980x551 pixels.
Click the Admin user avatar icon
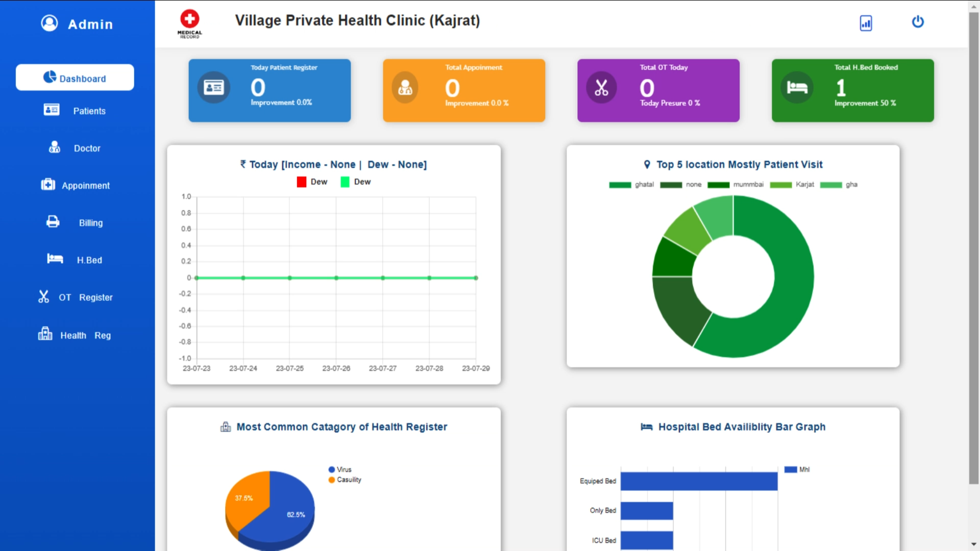click(x=50, y=23)
